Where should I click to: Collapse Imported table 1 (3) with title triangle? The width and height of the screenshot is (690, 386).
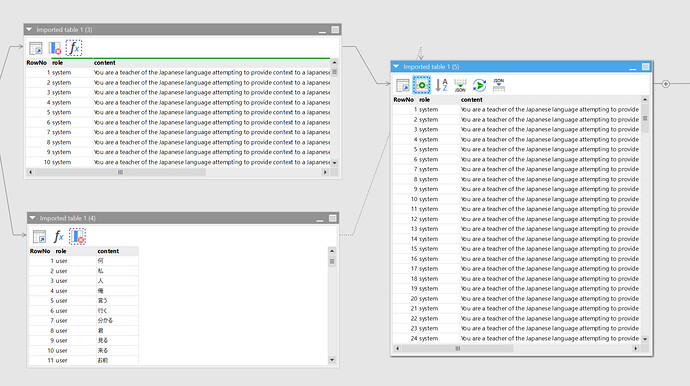click(29, 29)
